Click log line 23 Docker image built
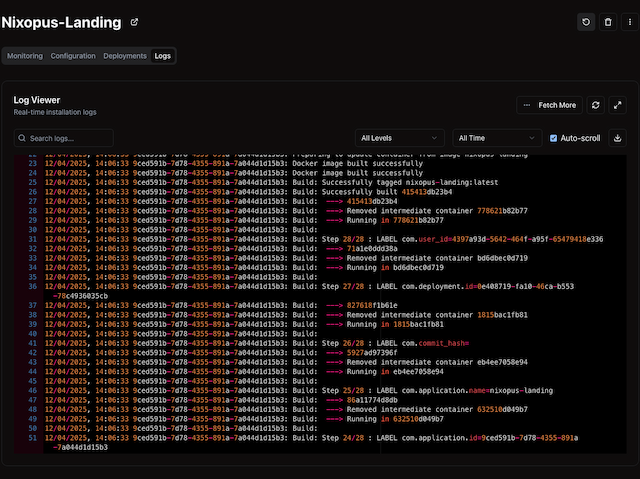This screenshot has width=640, height=479. pos(234,163)
